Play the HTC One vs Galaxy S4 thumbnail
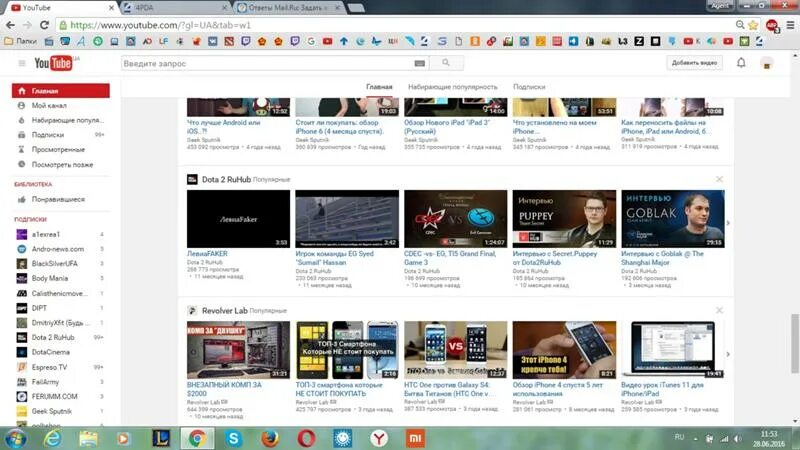 tap(456, 350)
